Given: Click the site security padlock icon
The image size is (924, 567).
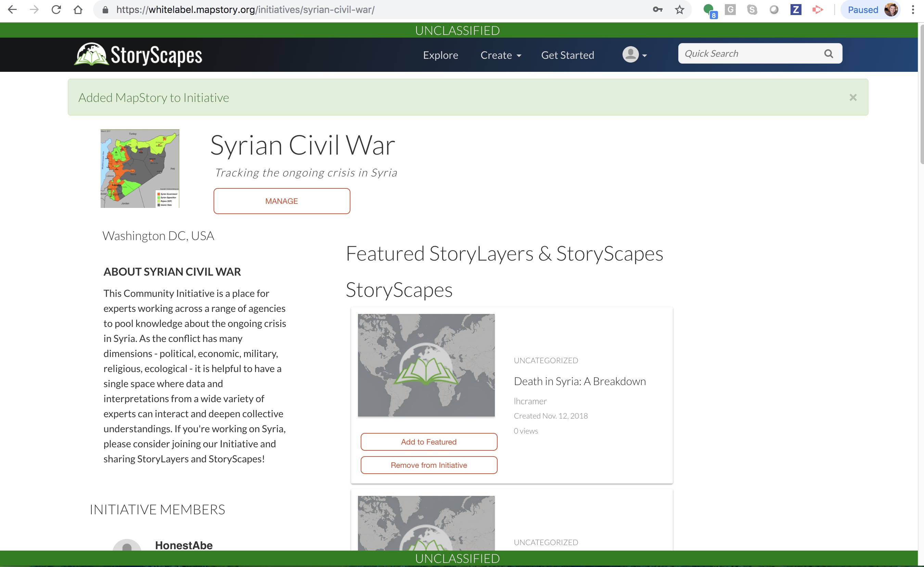Looking at the screenshot, I should coord(105,10).
